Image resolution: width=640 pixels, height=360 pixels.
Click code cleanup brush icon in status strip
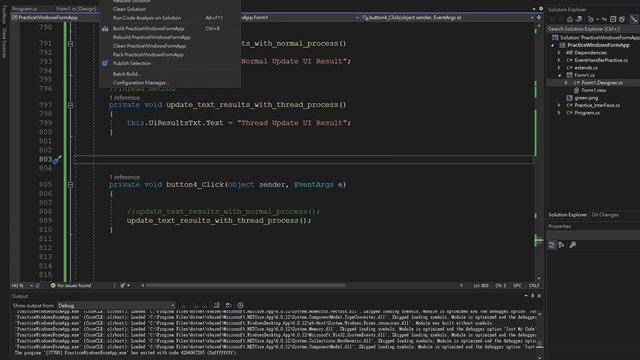(x=123, y=285)
